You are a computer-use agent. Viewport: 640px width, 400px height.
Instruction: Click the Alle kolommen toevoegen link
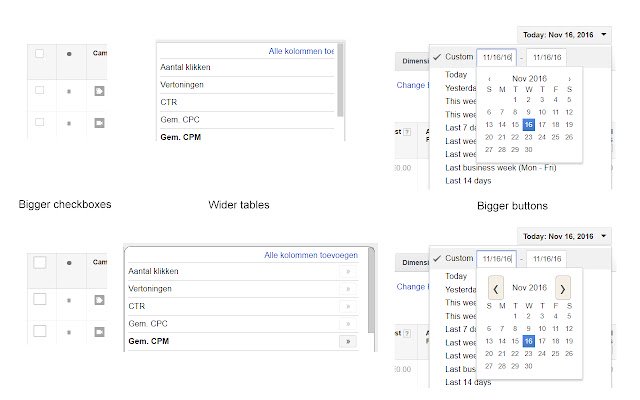[x=311, y=255]
